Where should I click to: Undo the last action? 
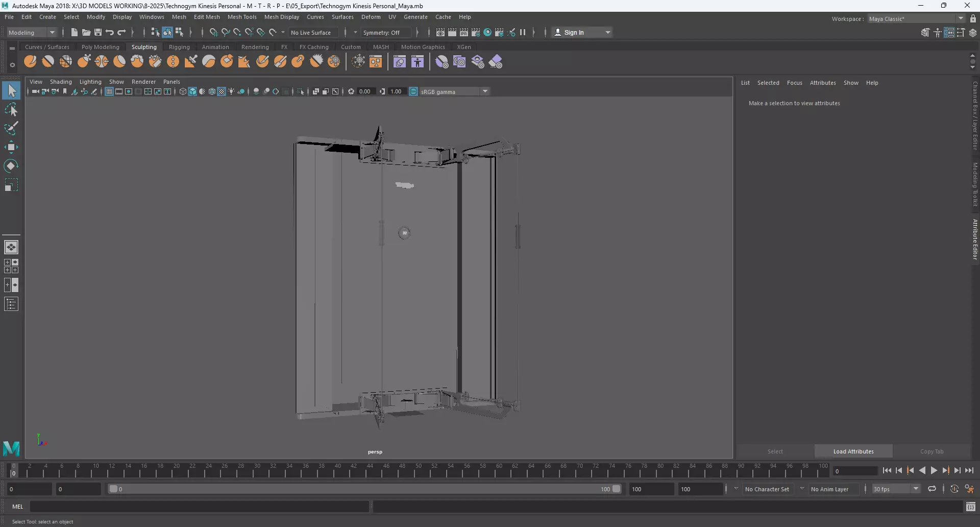110,32
